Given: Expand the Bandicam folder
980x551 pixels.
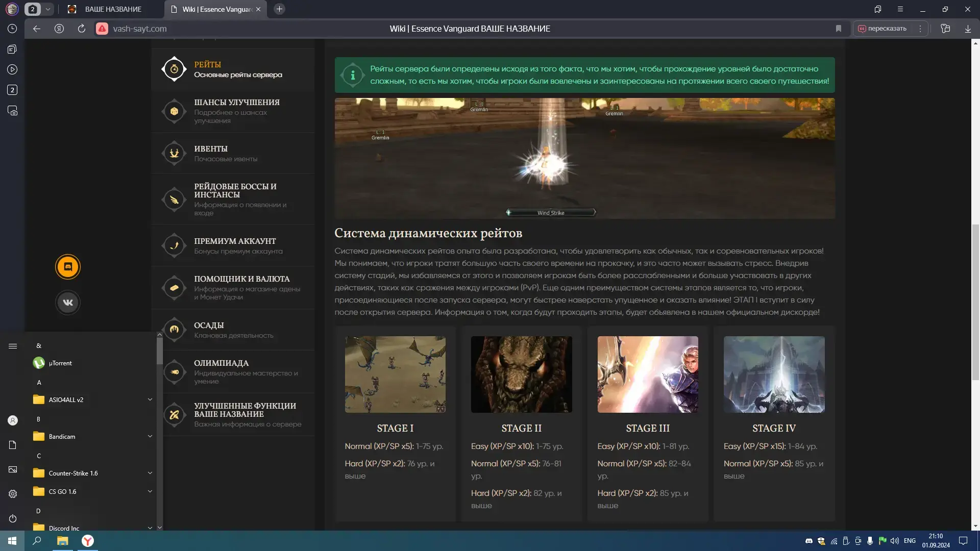Looking at the screenshot, I should [92, 437].
